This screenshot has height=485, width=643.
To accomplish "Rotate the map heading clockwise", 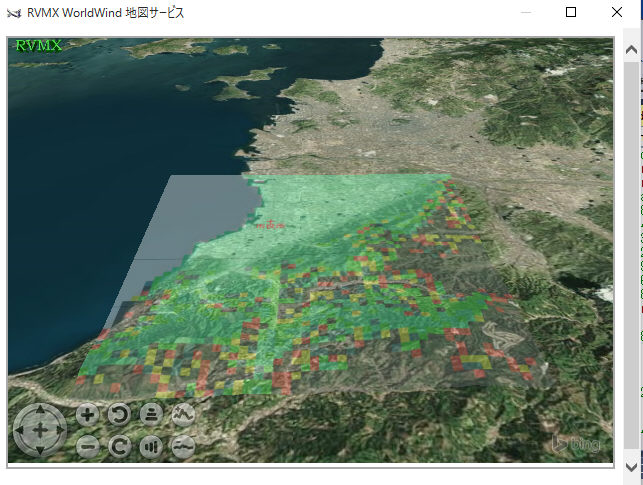I will tap(119, 446).
